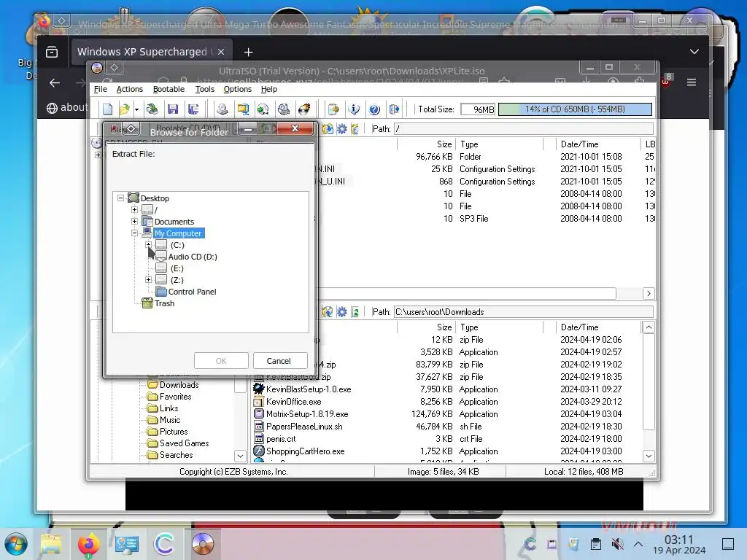Select the Saved Games folder in local tree

[x=184, y=443]
